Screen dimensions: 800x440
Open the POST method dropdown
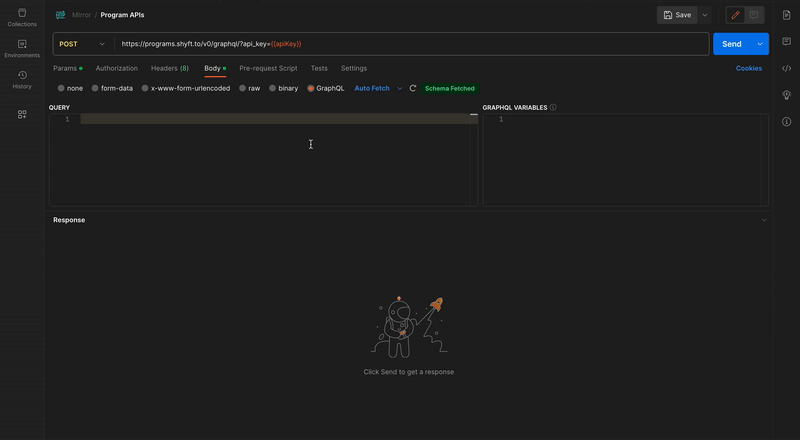point(82,44)
